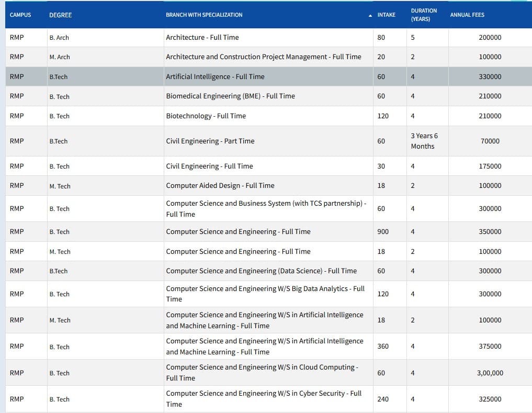The image size is (532, 413).
Task: Click the '3 Years 6 Months' duration cell
Action: 424,141
